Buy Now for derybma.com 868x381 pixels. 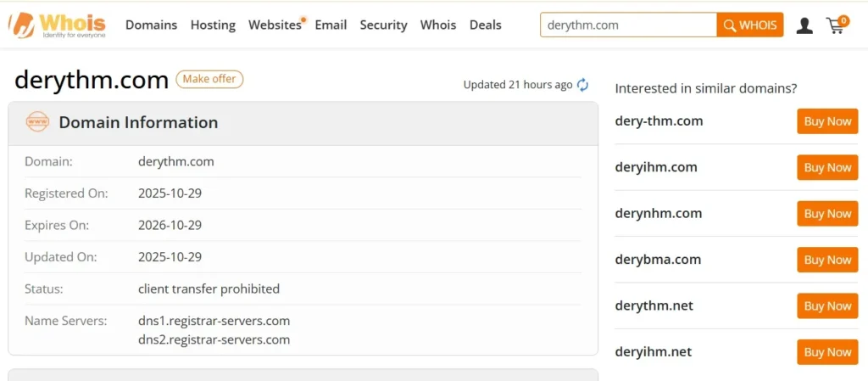(827, 260)
